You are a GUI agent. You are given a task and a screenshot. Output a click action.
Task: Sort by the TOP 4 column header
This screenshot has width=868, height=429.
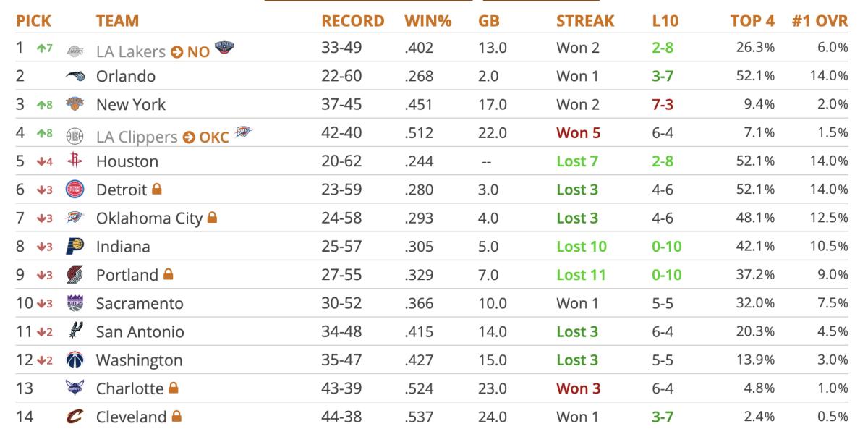(x=752, y=21)
